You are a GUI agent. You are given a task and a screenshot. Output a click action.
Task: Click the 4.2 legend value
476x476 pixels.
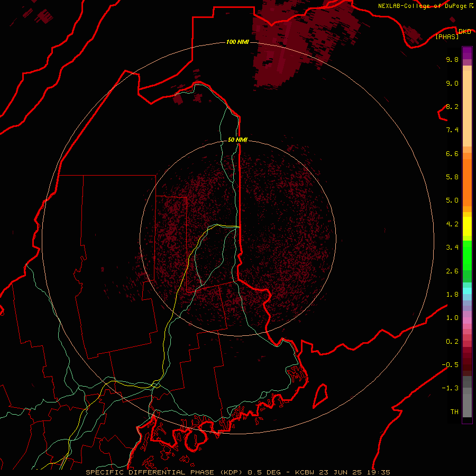pyautogui.click(x=452, y=224)
